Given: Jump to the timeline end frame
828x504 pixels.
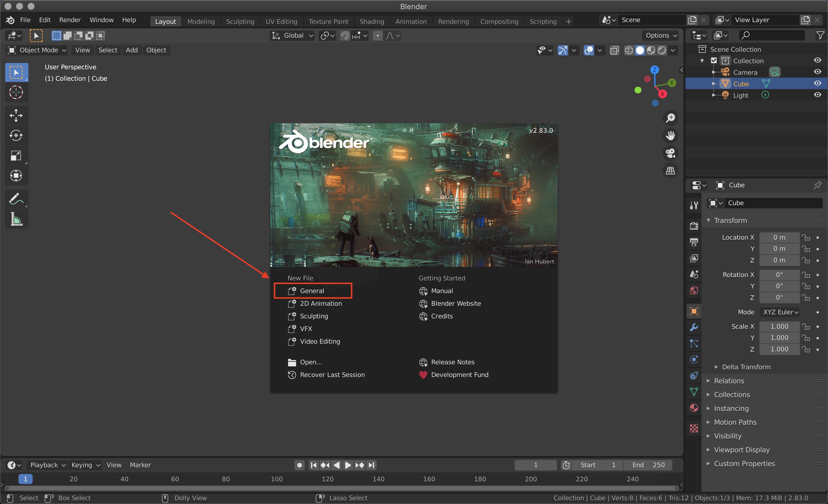Looking at the screenshot, I should [371, 465].
